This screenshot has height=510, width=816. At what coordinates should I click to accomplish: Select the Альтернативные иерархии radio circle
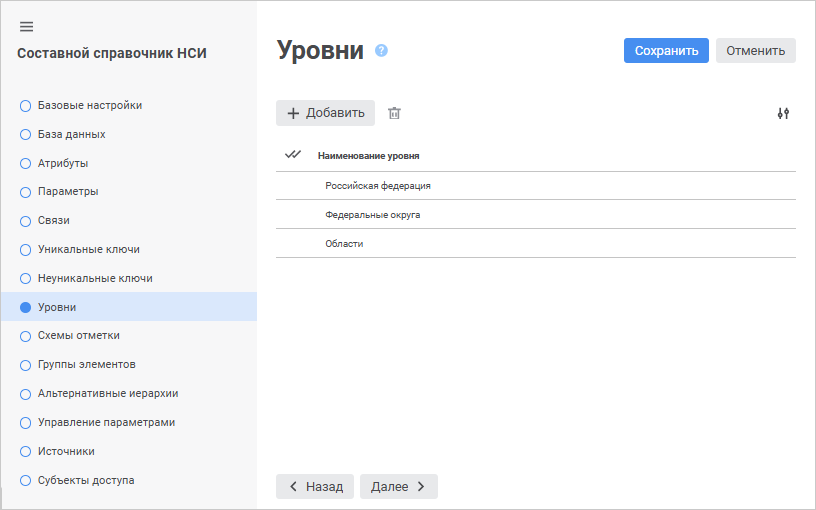(26, 394)
